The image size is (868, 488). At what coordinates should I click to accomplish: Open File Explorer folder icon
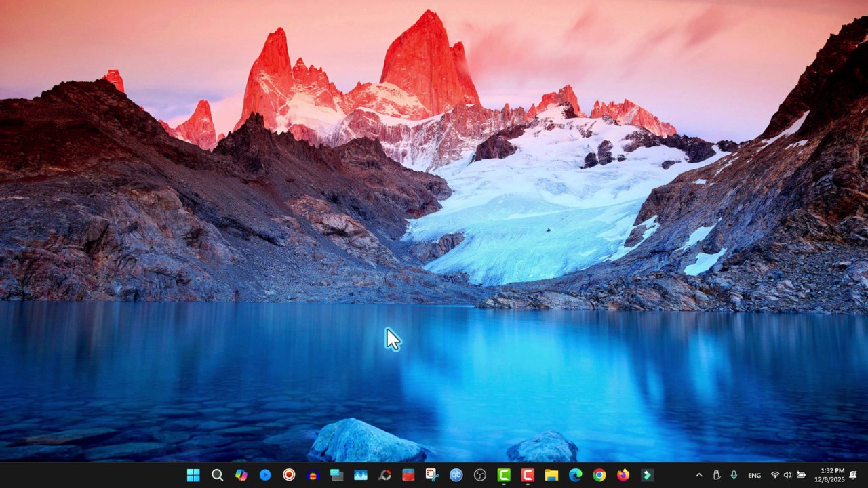pos(551,475)
